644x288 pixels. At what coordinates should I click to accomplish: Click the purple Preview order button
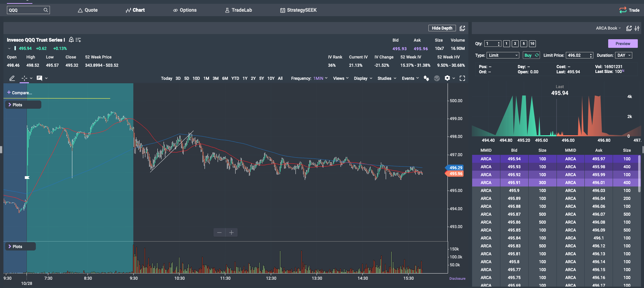pos(623,44)
